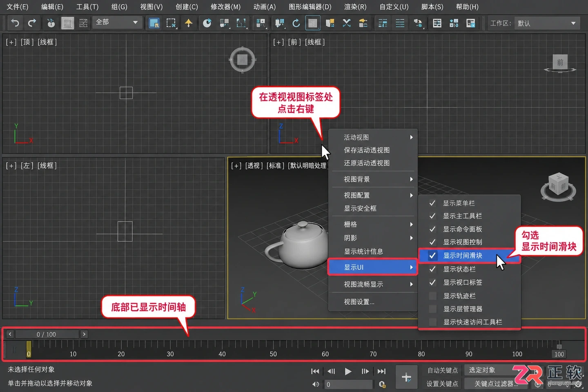
Task: Click the 前 ViewCube face in front viewport
Action: point(560,62)
